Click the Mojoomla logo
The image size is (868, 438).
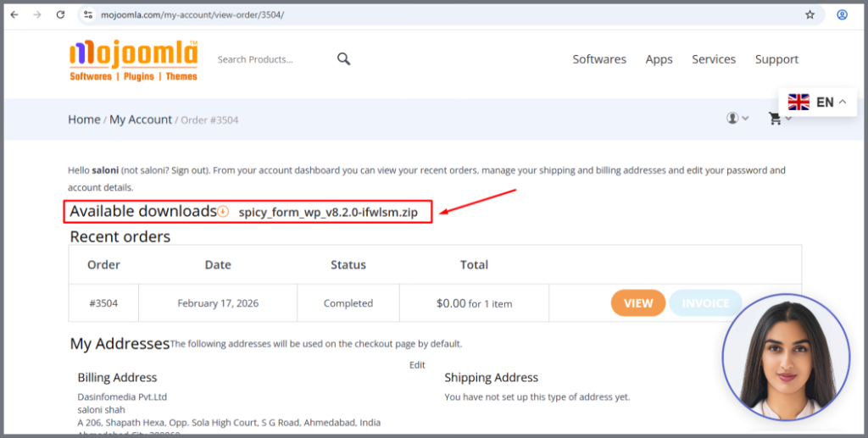[x=133, y=59]
